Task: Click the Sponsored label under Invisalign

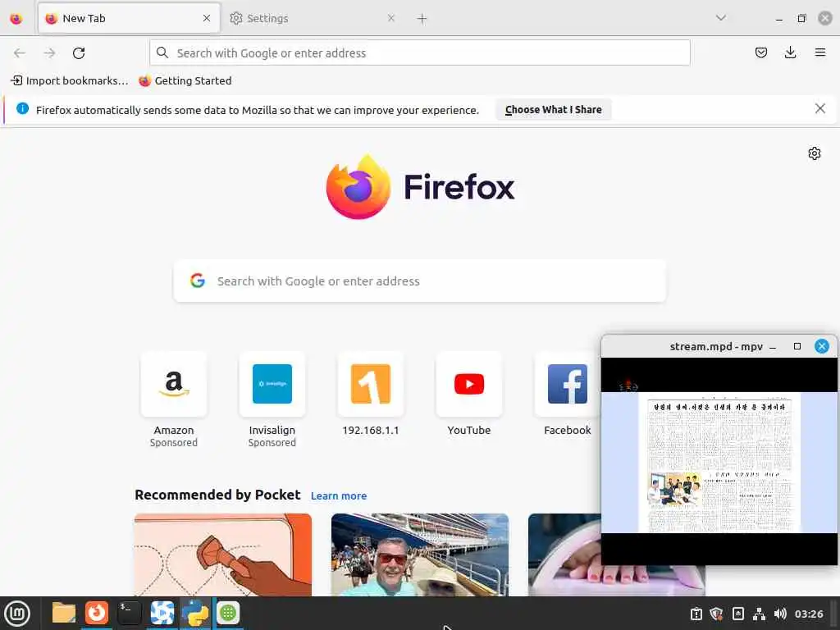Action: [x=272, y=443]
